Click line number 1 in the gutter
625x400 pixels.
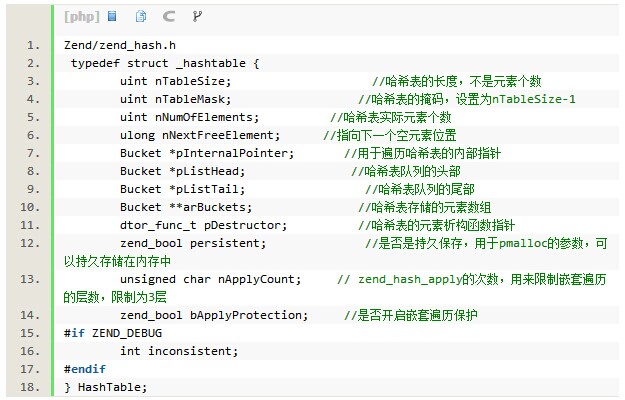coord(34,46)
